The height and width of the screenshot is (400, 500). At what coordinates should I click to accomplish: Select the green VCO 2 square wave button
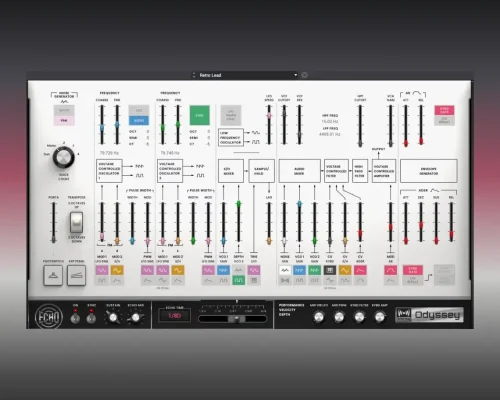tap(238, 280)
